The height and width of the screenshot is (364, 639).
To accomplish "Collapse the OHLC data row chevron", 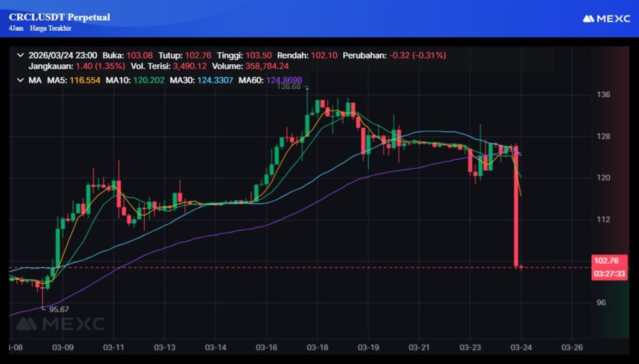I will (x=21, y=55).
